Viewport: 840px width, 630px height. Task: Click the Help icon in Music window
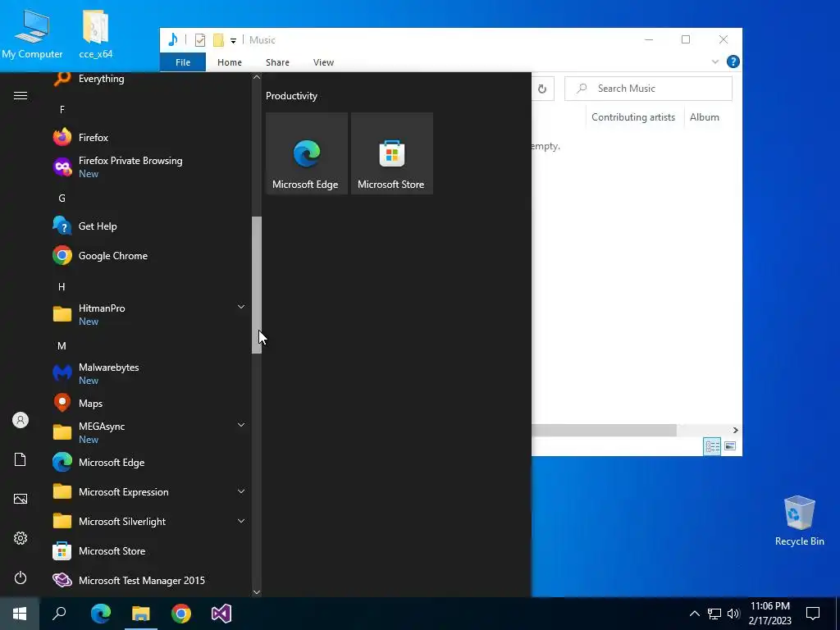click(733, 62)
